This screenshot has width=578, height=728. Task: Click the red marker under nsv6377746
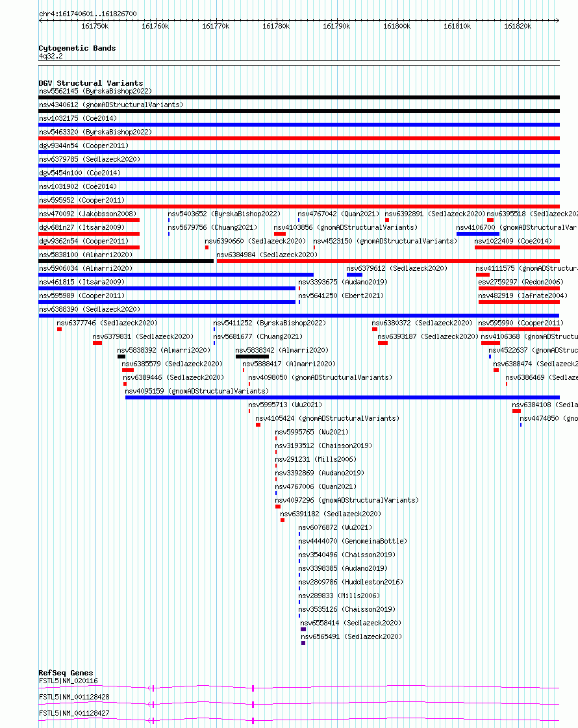(60, 329)
